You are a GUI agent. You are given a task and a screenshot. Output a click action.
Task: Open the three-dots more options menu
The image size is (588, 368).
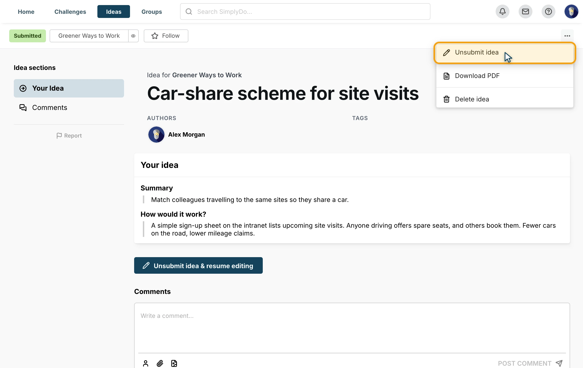[567, 36]
